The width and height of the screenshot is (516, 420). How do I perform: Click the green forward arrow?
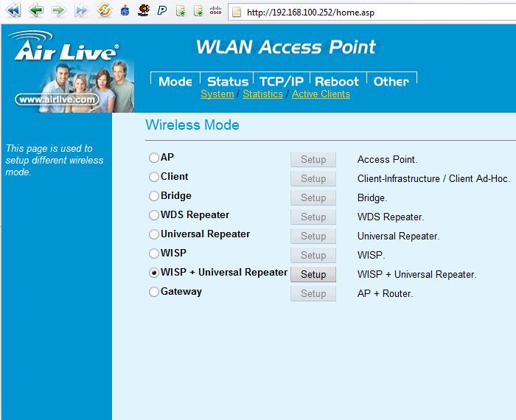pyautogui.click(x=58, y=10)
